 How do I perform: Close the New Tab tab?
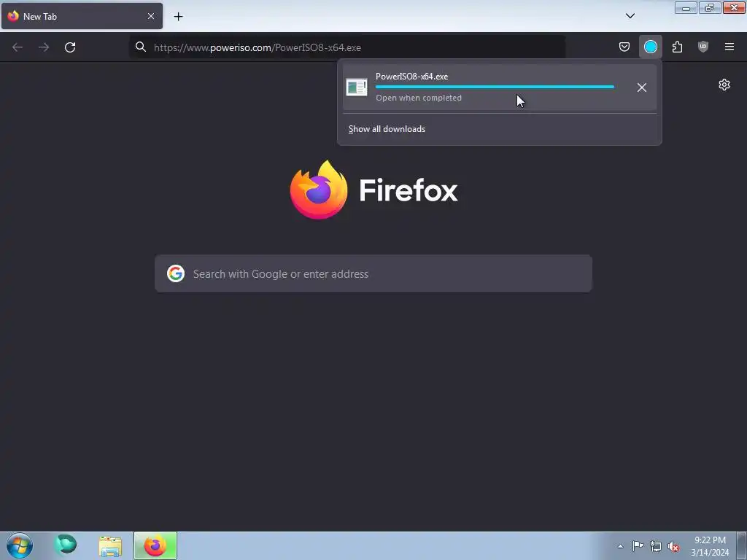pos(151,16)
